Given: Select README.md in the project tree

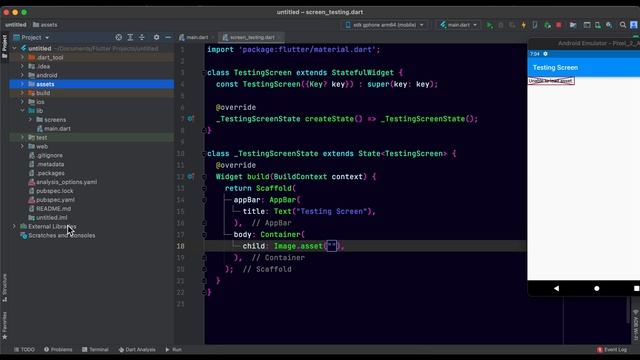Looking at the screenshot, I should [x=53, y=209].
